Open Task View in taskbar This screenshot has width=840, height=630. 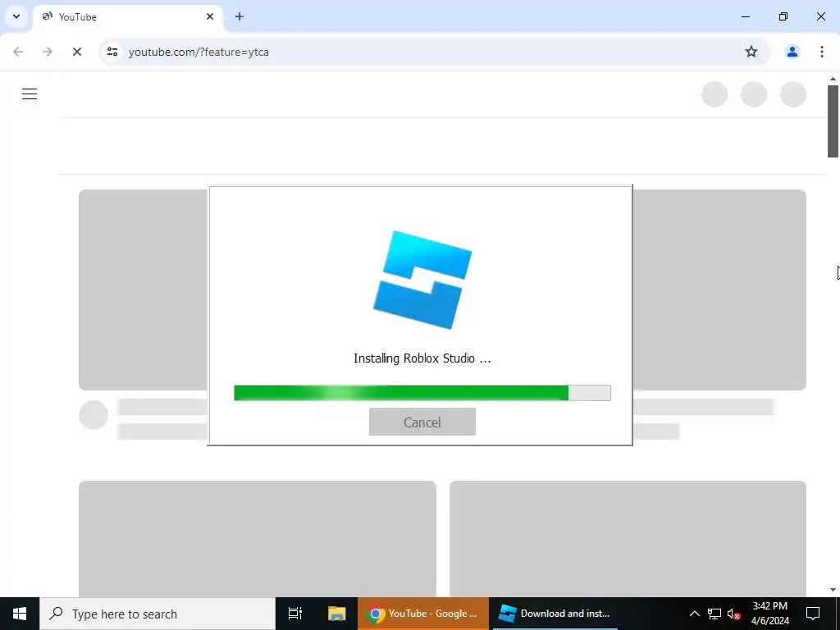pos(295,614)
